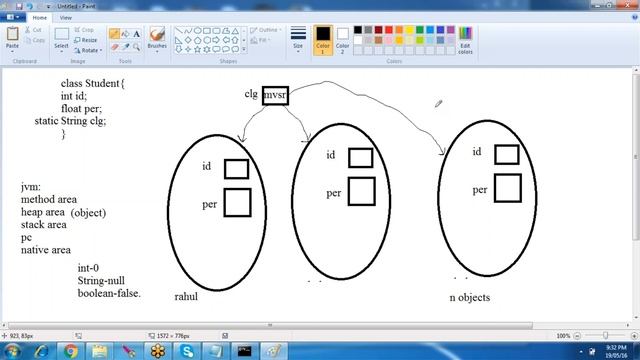
Task: Click the Undo icon in the title bar
Action: coord(30,6)
